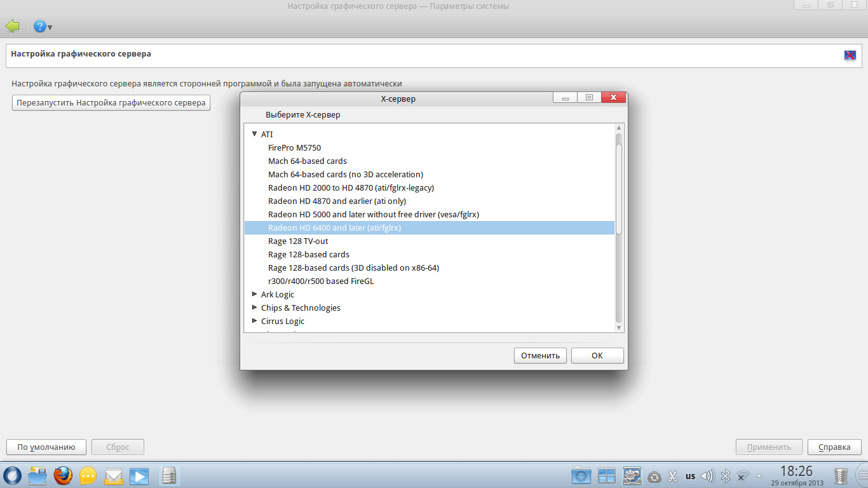Click the Ark Logic vendor label
This screenshot has height=488, width=868.
[x=278, y=294]
